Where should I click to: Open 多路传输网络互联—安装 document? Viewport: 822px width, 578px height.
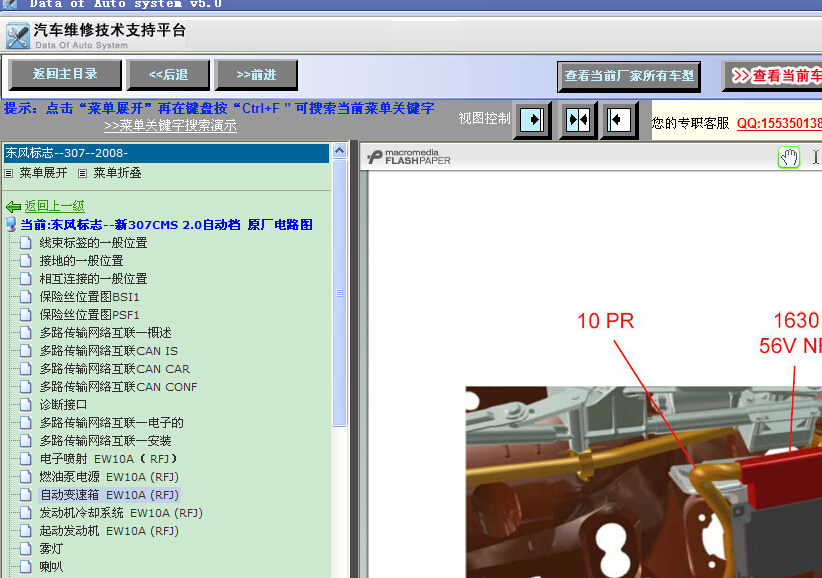click(105, 441)
